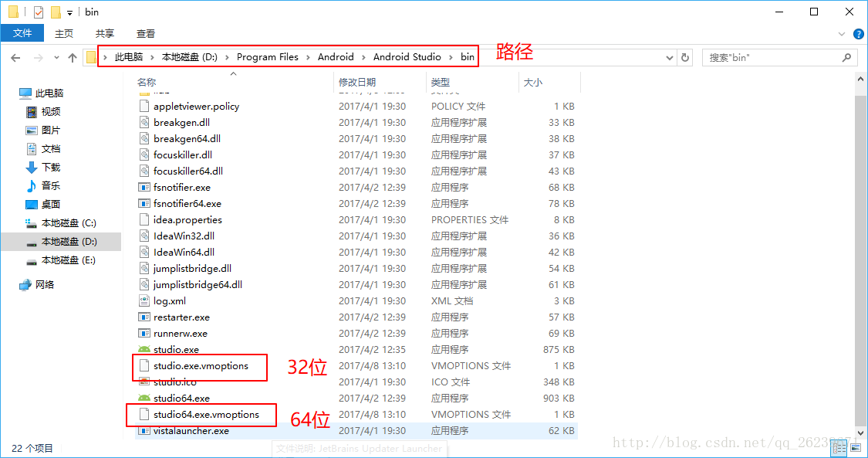868x458 pixels.
Task: Open the recent locations dropdown arrow
Action: (x=56, y=58)
